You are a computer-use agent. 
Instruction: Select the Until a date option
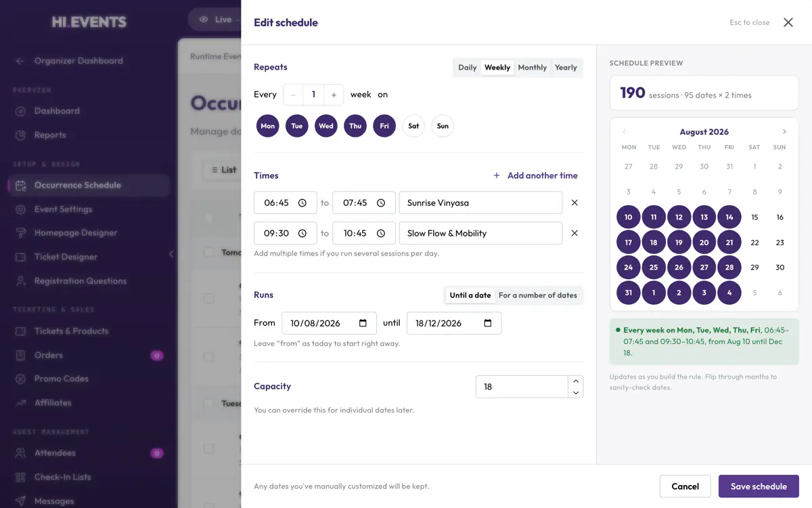tap(470, 295)
